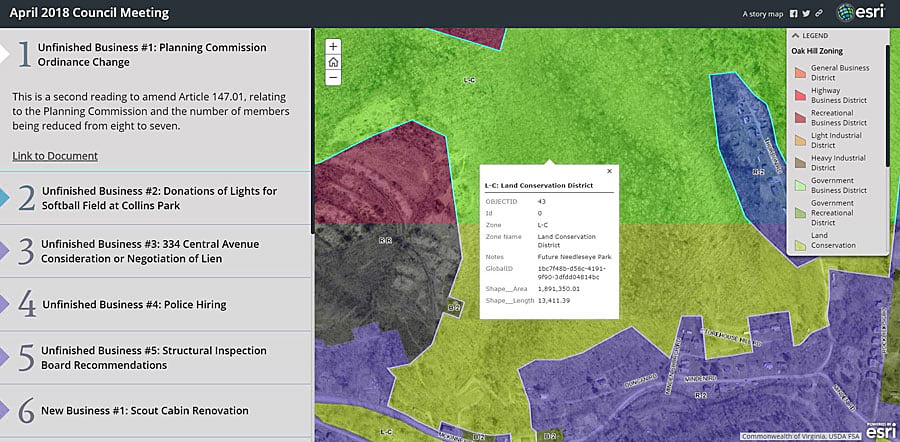The image size is (900, 442).
Task: Click the Shape Length value 13,411.39
Action: pyautogui.click(x=554, y=300)
